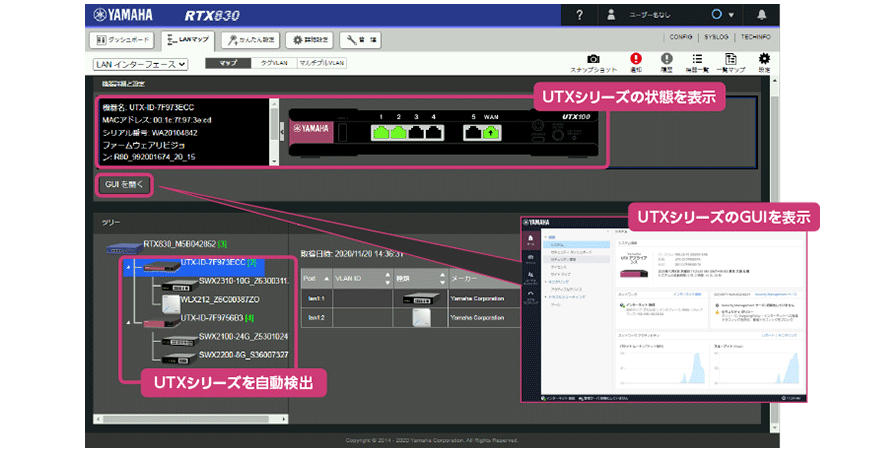Click port 5 on UTX100 image

[473, 132]
